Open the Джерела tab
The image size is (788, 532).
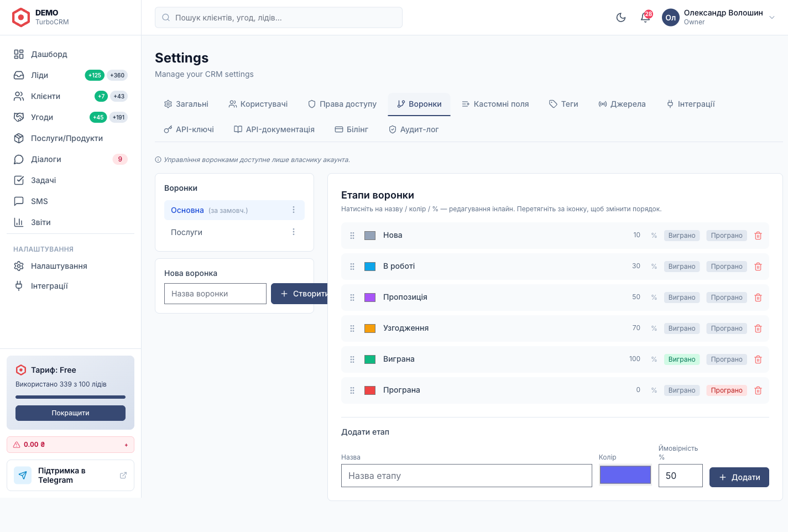(622, 104)
